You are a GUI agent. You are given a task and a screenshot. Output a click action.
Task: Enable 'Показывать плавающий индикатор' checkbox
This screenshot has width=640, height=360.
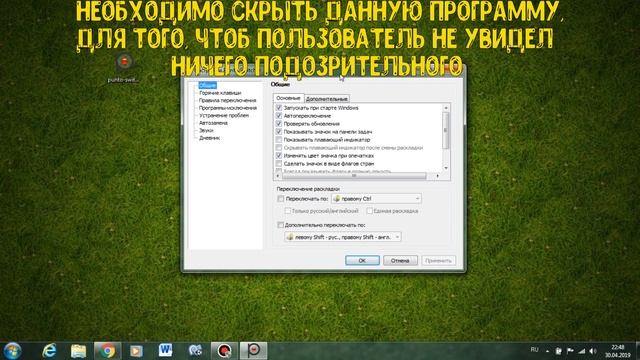(x=279, y=140)
